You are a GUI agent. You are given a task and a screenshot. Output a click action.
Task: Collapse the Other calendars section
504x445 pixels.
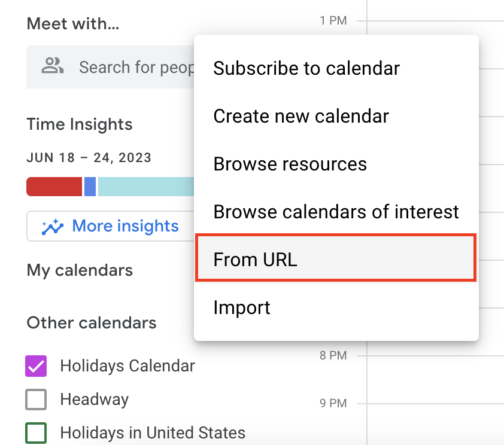click(92, 323)
